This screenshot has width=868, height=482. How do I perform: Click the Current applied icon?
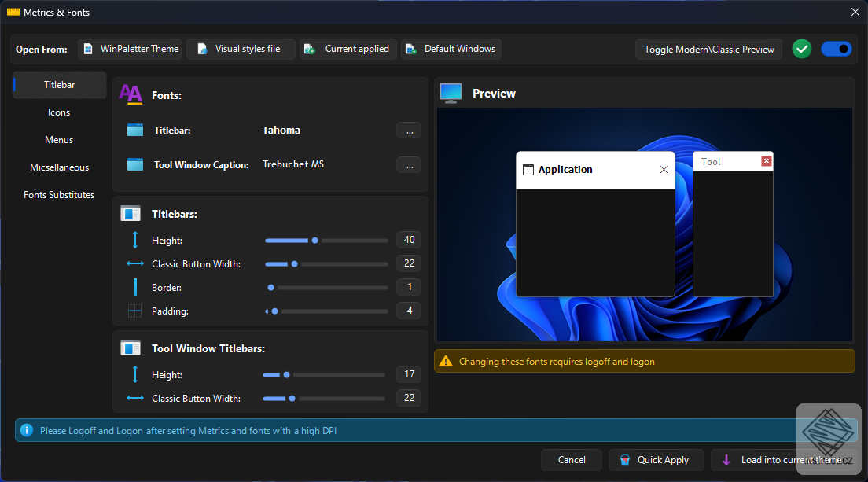pos(309,49)
